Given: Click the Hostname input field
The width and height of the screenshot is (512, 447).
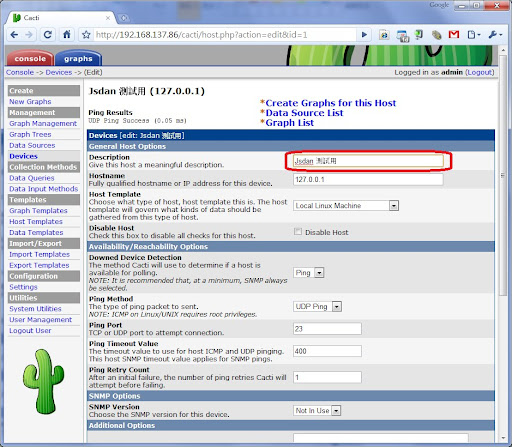Looking at the screenshot, I should (368, 179).
